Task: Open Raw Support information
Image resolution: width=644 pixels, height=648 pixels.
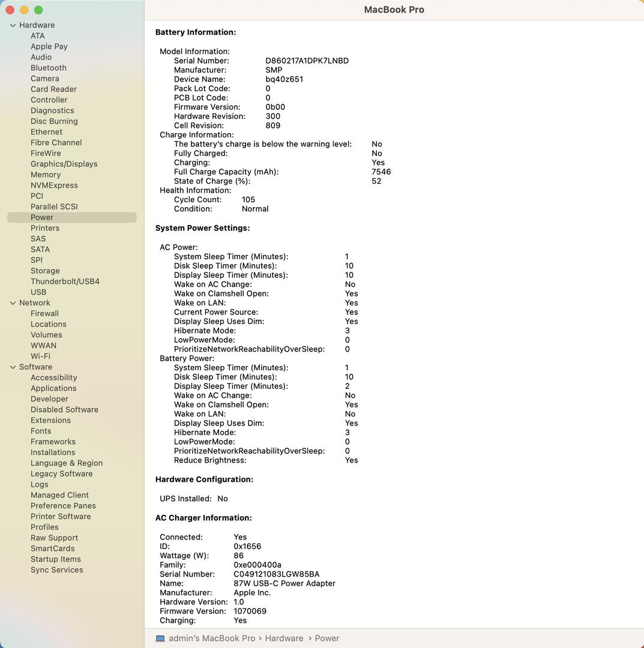Action: coord(54,538)
